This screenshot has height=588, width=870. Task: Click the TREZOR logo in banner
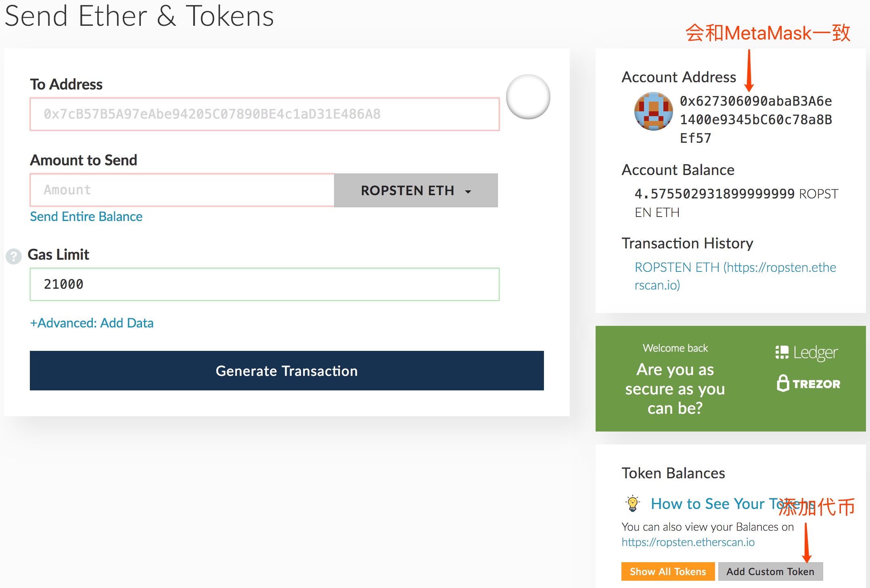pyautogui.click(x=808, y=383)
